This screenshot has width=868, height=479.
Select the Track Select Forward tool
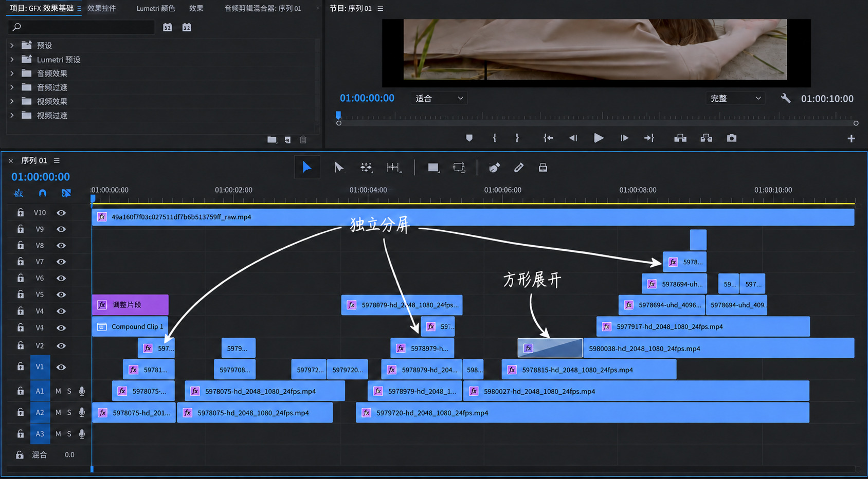339,168
